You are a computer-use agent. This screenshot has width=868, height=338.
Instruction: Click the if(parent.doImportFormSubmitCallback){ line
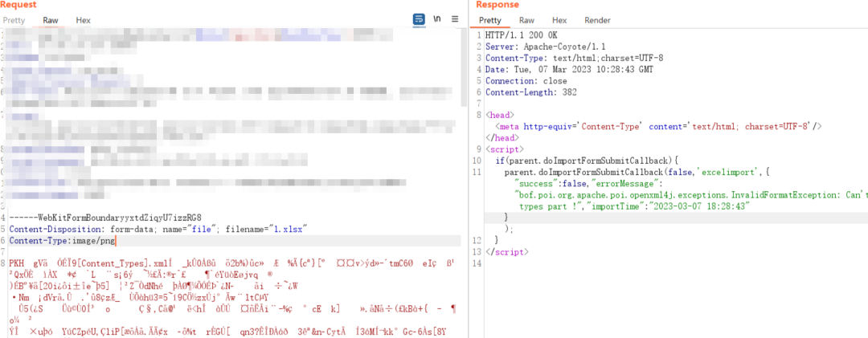tap(588, 161)
